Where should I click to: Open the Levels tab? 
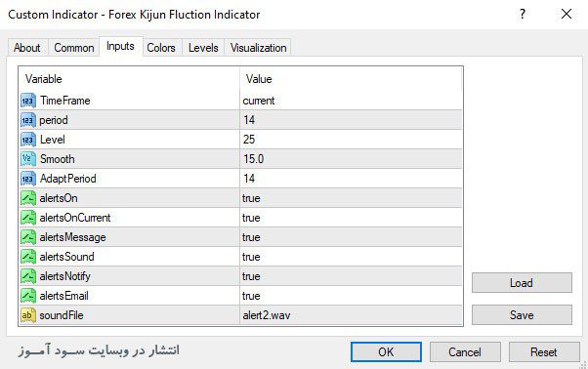click(203, 48)
